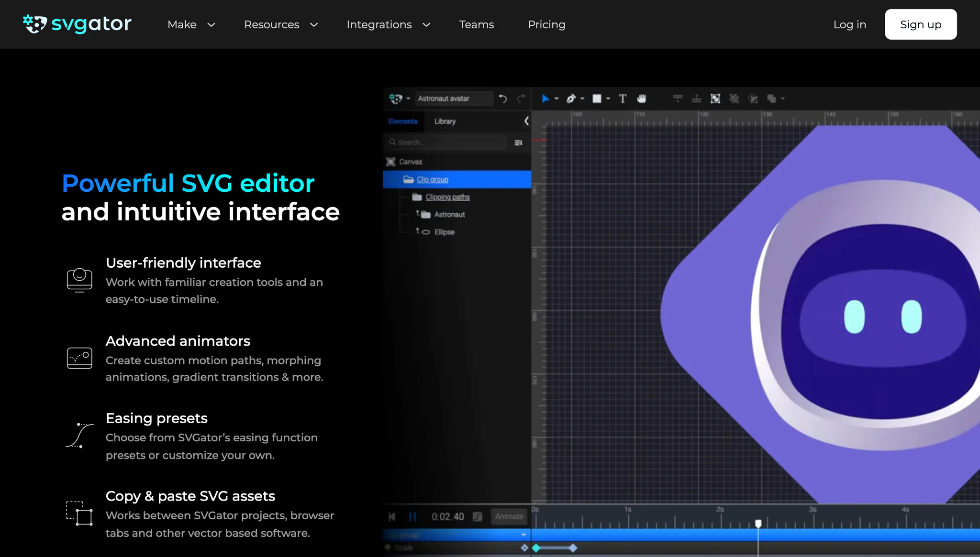Click the group elements icon in the toolbar
Image resolution: width=980 pixels, height=557 pixels.
coord(734,98)
